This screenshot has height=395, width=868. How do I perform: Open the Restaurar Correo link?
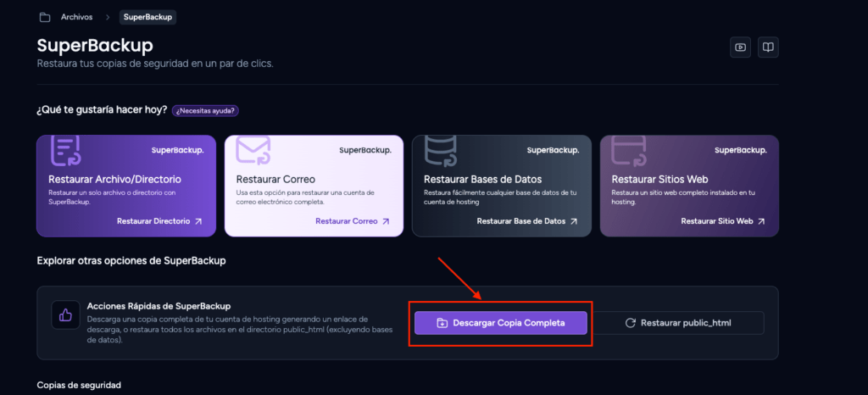pyautogui.click(x=352, y=221)
